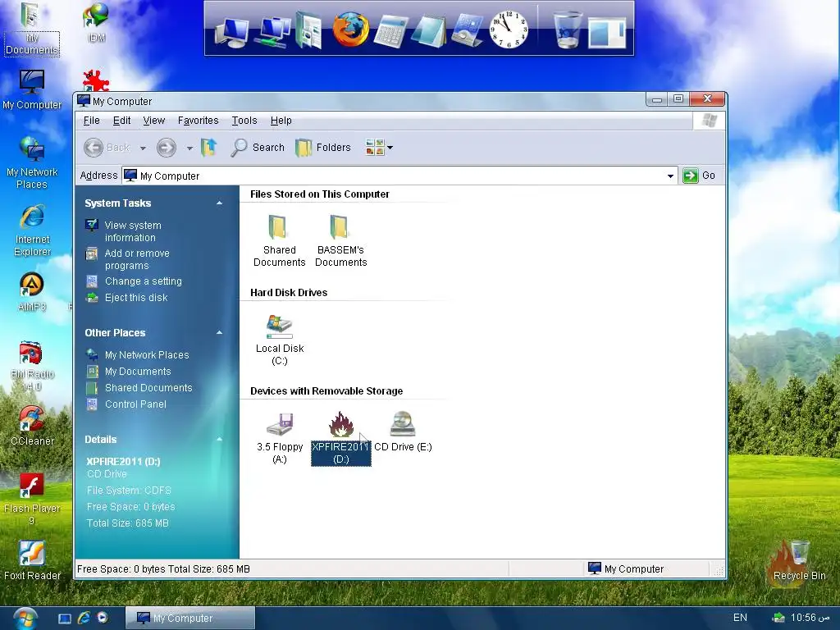840x630 pixels.
Task: Click the IDM desktop icon
Action: click(96, 21)
